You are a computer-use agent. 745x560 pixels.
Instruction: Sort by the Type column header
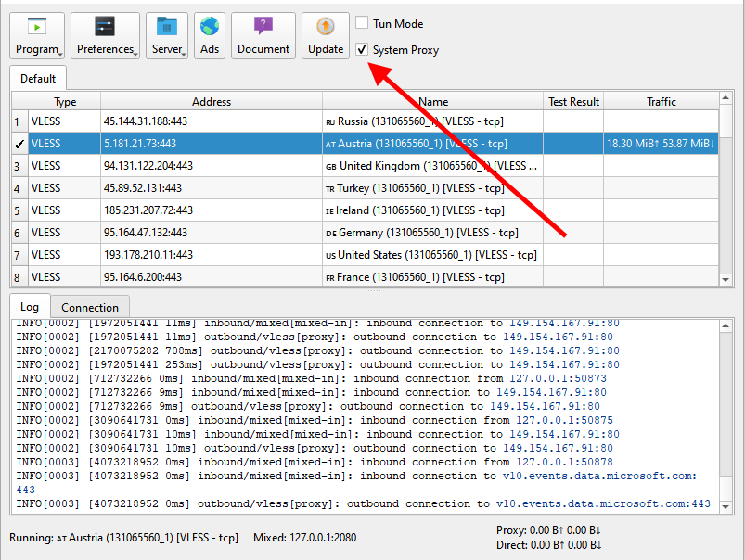(65, 102)
